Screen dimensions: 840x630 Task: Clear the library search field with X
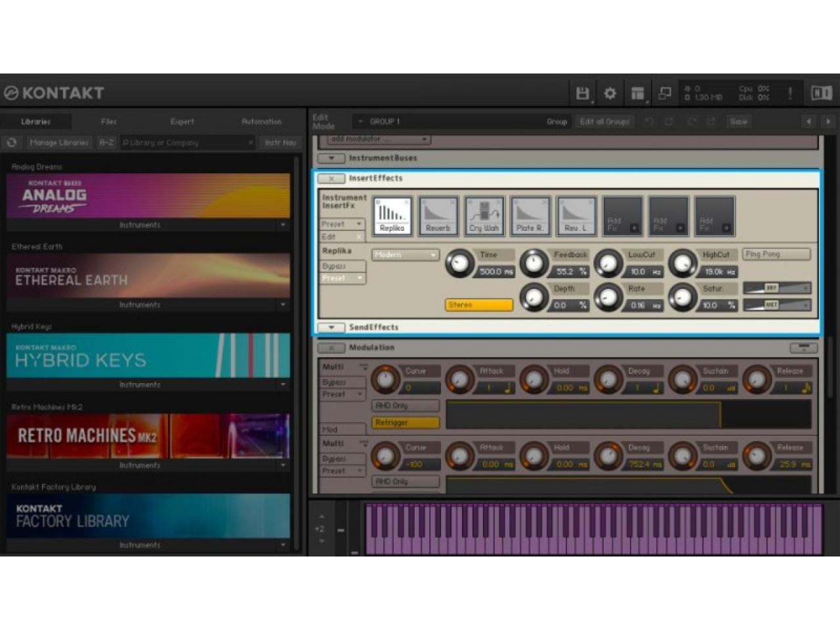[x=251, y=142]
